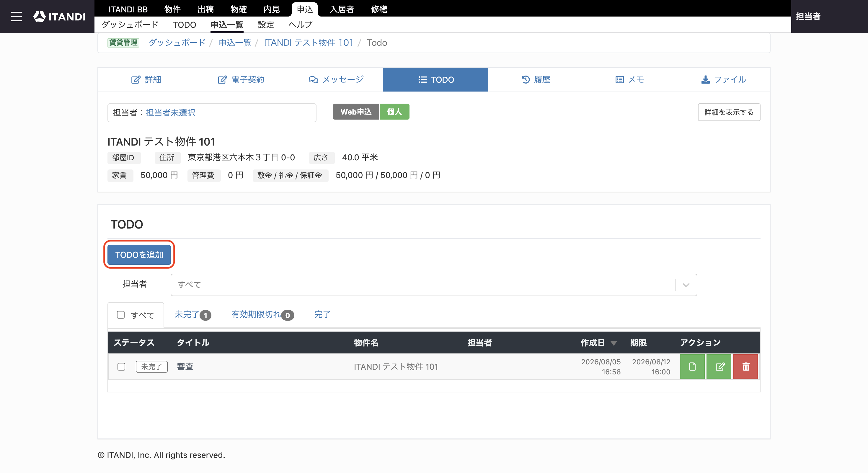Open the 担当者 すべて dropdown
This screenshot has height=473, width=868.
pyautogui.click(x=434, y=285)
